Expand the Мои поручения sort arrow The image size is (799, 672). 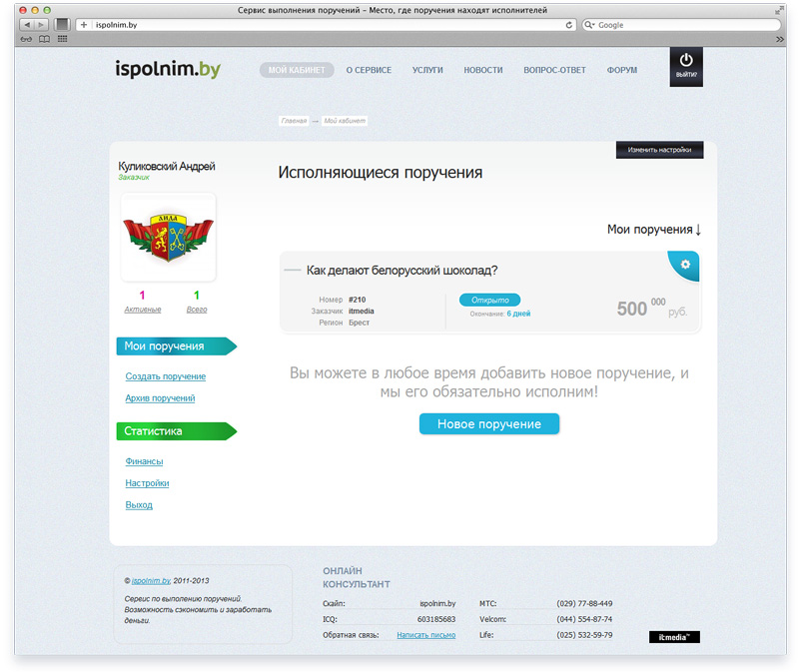click(x=698, y=230)
